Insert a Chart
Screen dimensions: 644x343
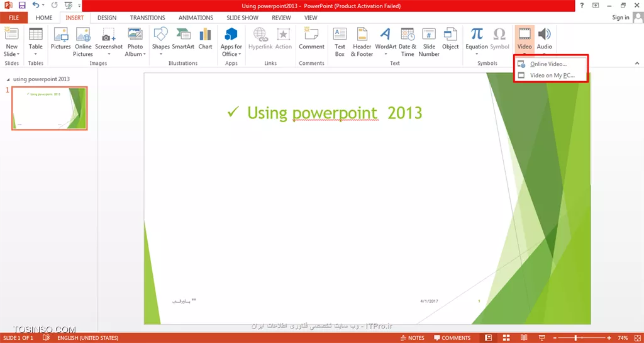point(206,38)
